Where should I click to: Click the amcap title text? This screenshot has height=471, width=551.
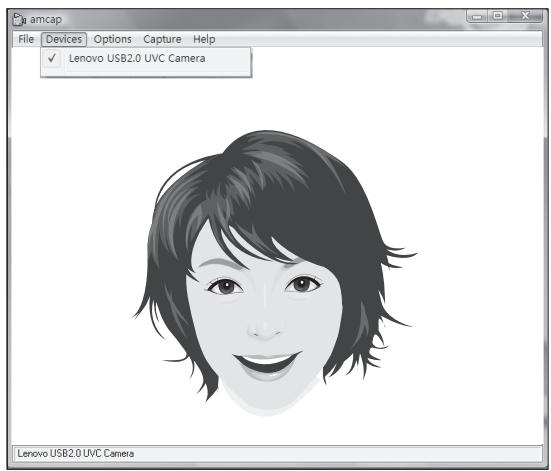pyautogui.click(x=46, y=19)
